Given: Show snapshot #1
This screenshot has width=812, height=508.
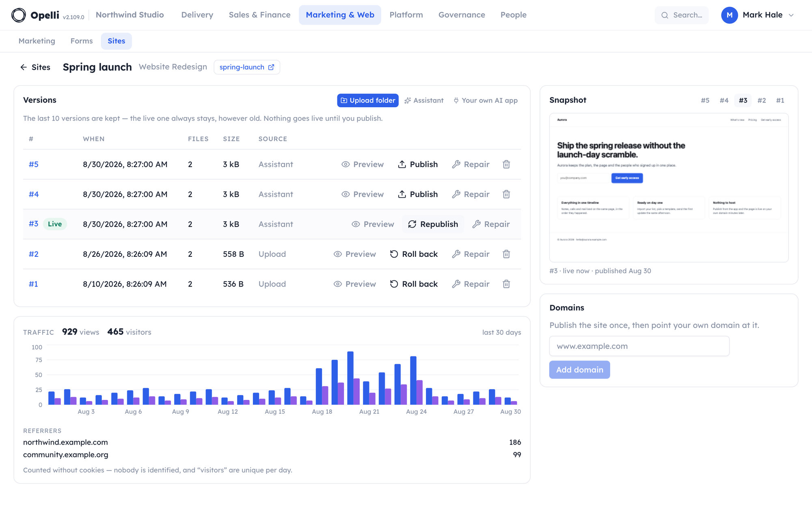Looking at the screenshot, I should 780,100.
